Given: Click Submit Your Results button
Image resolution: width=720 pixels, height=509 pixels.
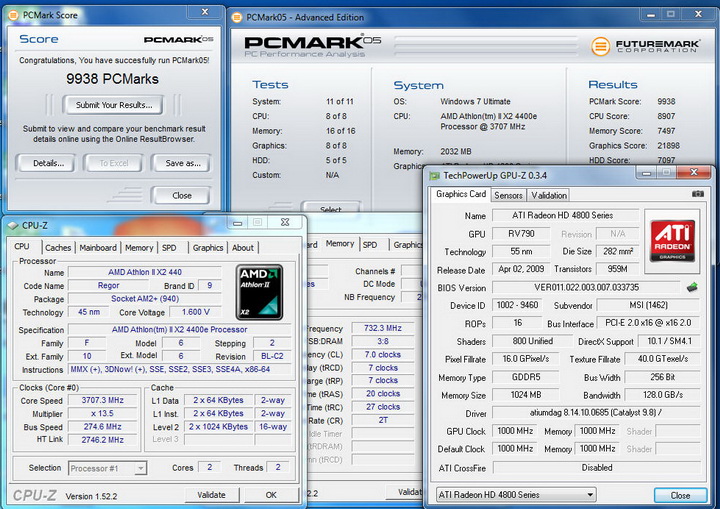Looking at the screenshot, I should pyautogui.click(x=113, y=105).
